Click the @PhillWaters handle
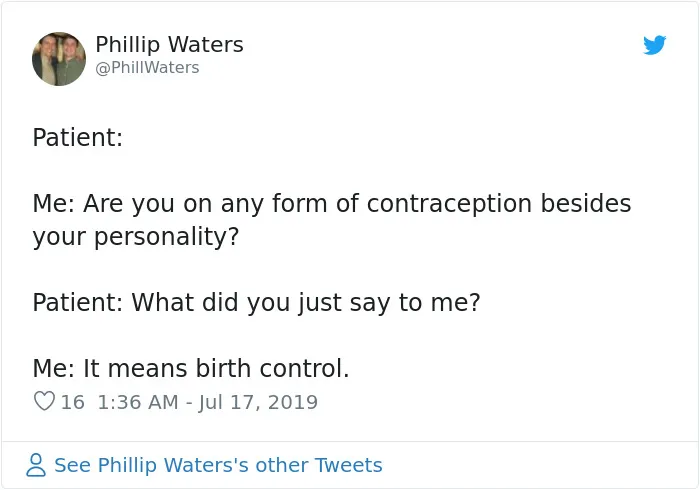The image size is (700, 490). tap(147, 67)
